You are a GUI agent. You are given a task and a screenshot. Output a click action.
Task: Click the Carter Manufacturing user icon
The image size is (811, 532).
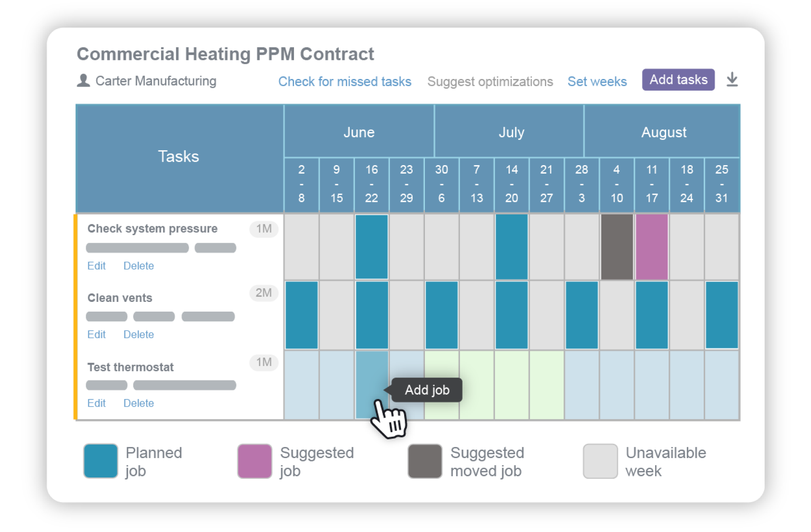[83, 80]
